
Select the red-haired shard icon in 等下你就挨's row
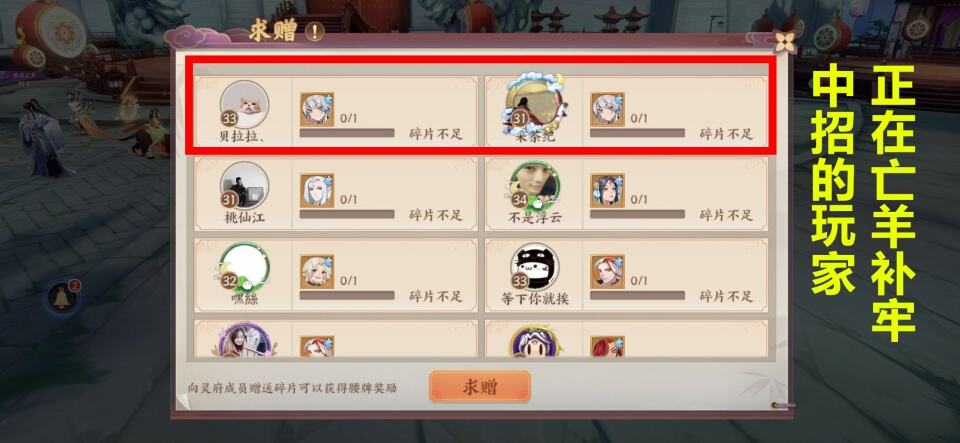pos(607,272)
